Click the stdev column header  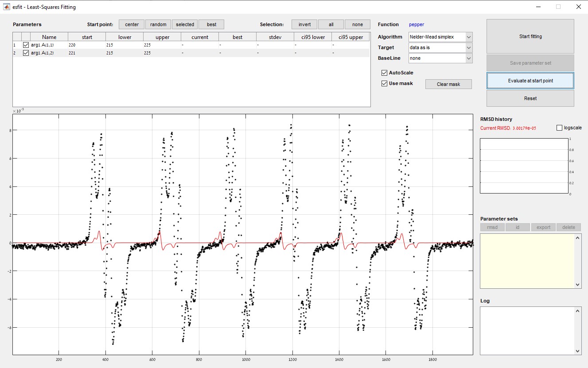point(275,37)
